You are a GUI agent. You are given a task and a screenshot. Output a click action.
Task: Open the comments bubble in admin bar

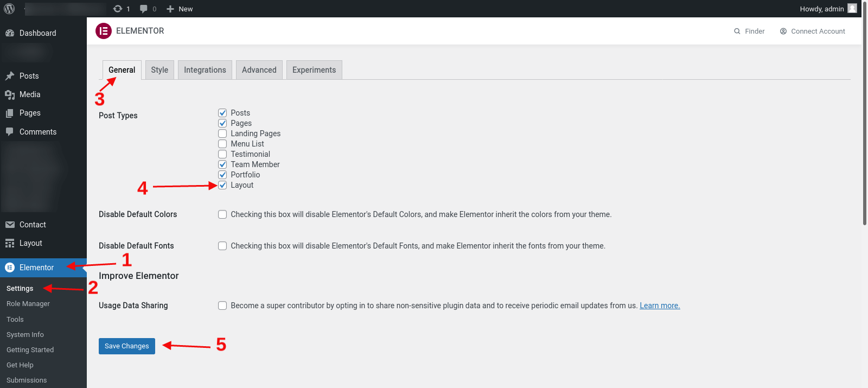click(x=144, y=9)
